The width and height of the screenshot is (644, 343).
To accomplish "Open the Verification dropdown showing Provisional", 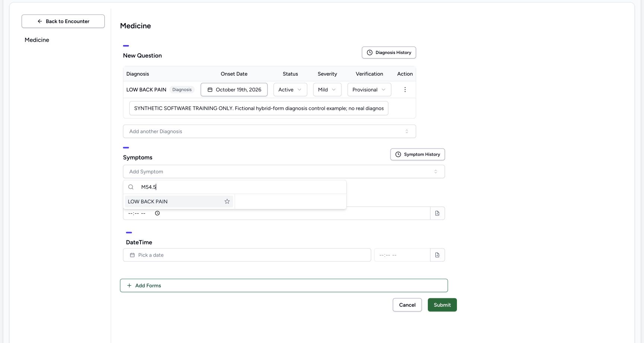I will pyautogui.click(x=369, y=90).
